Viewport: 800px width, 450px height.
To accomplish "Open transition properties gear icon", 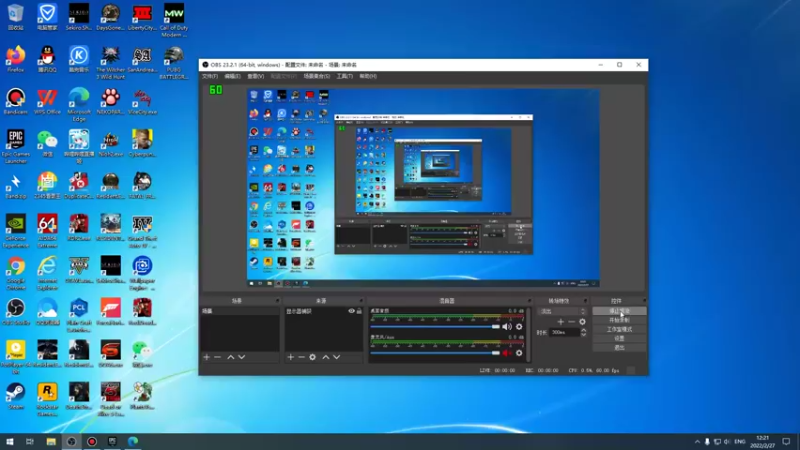I will tap(582, 322).
